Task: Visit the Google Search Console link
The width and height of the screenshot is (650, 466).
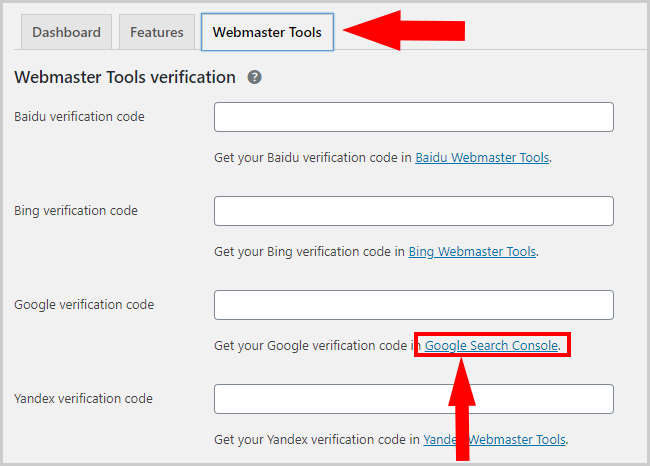Action: (x=492, y=346)
